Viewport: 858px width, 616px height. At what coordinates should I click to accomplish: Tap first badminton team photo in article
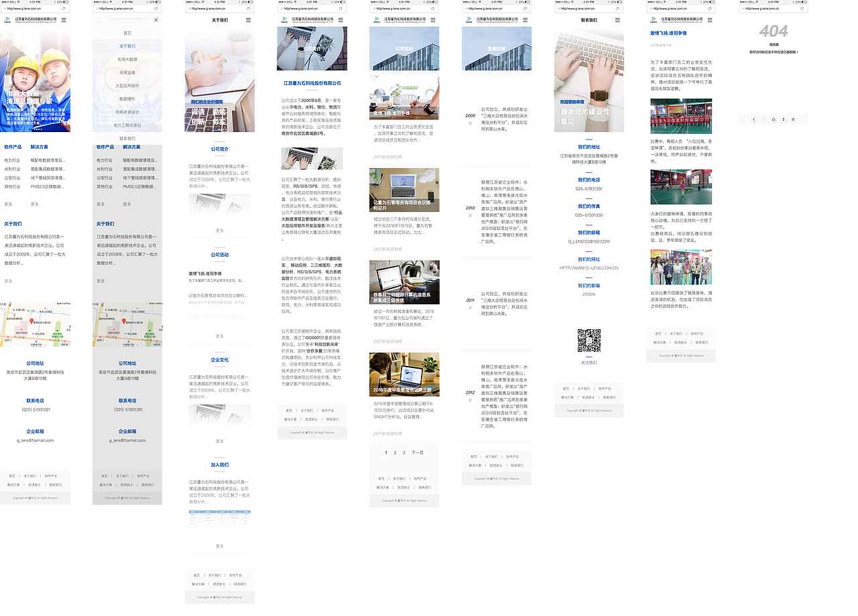[x=681, y=117]
